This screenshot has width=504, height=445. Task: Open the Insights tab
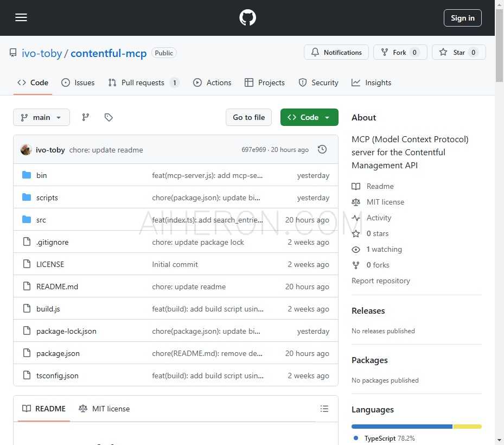372,82
